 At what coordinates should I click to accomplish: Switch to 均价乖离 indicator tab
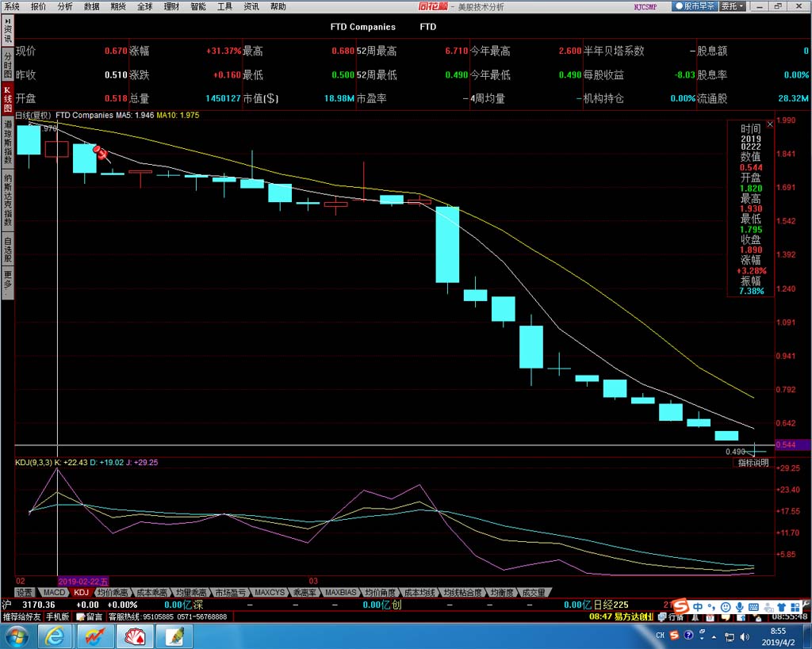[x=113, y=592]
